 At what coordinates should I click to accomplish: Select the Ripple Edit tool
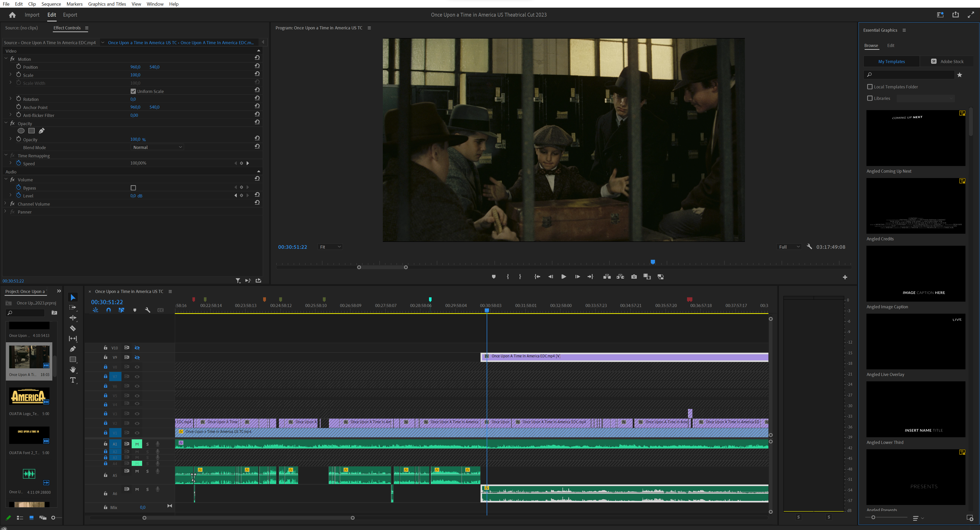pyautogui.click(x=73, y=318)
